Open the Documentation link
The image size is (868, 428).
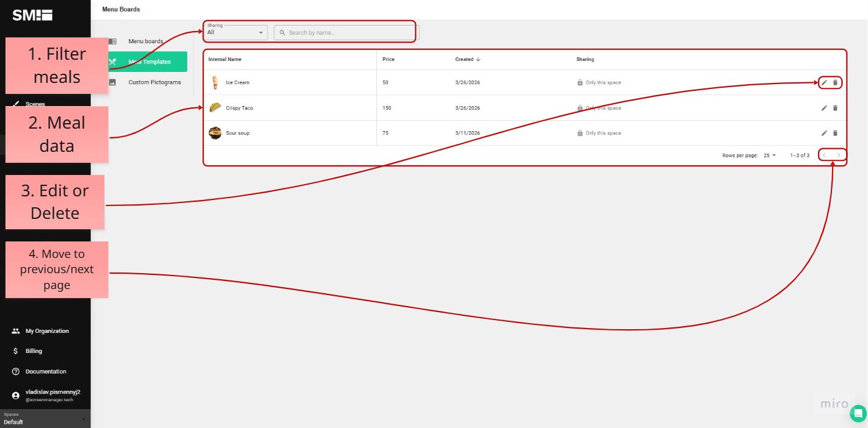pos(45,371)
